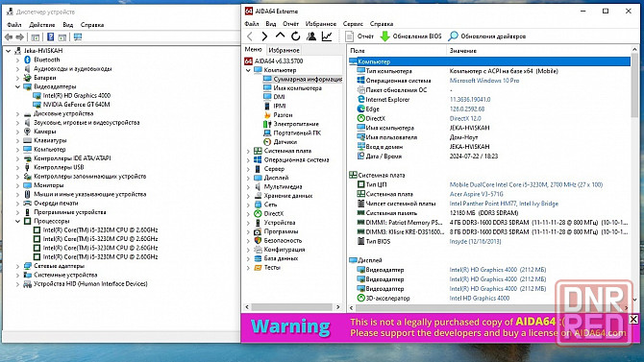644x362 pixels.
Task: Open Избранное menu in AIDA64
Action: click(x=321, y=24)
